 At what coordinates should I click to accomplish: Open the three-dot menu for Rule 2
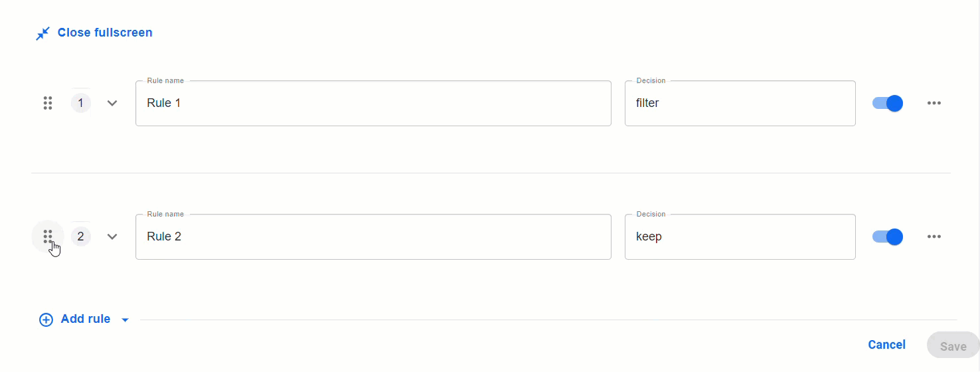coord(934,236)
